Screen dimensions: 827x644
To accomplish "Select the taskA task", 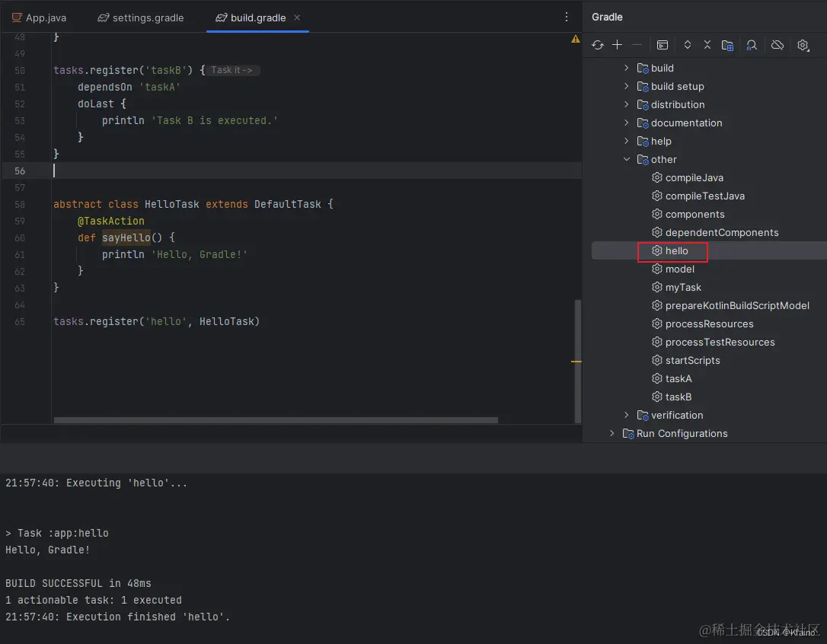I will click(679, 378).
